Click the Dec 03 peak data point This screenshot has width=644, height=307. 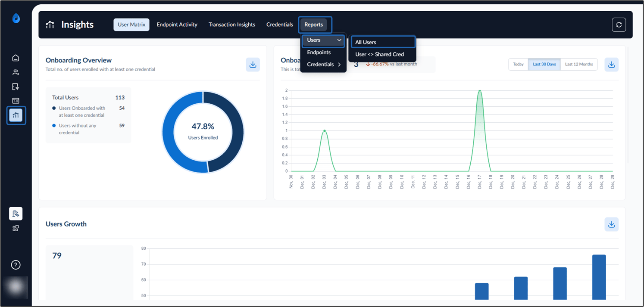tap(325, 130)
